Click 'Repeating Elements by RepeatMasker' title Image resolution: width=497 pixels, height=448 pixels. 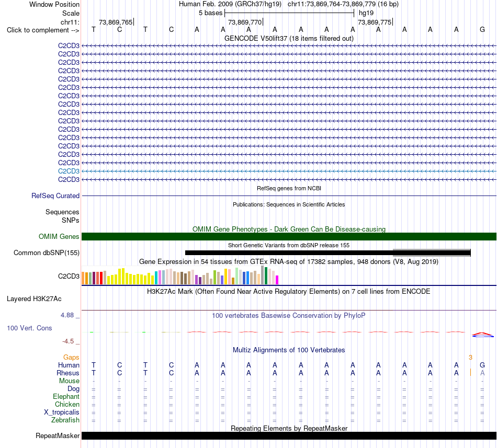289,428
